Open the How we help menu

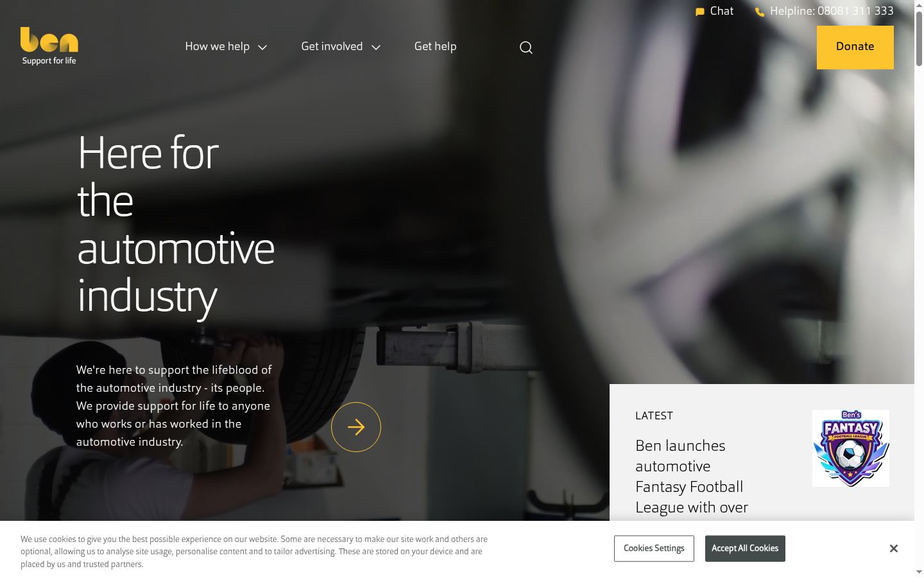point(218,46)
